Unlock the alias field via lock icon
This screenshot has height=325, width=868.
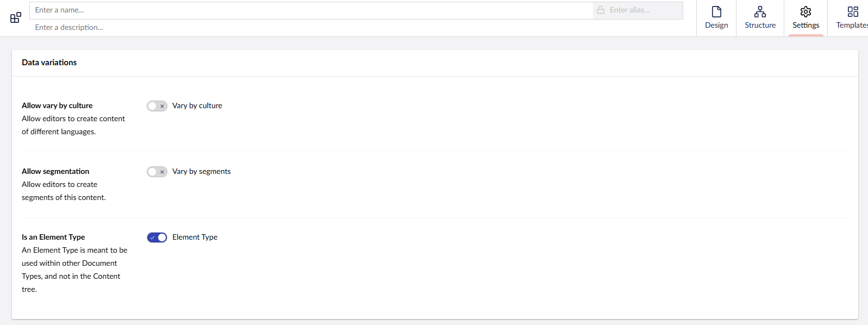click(601, 10)
